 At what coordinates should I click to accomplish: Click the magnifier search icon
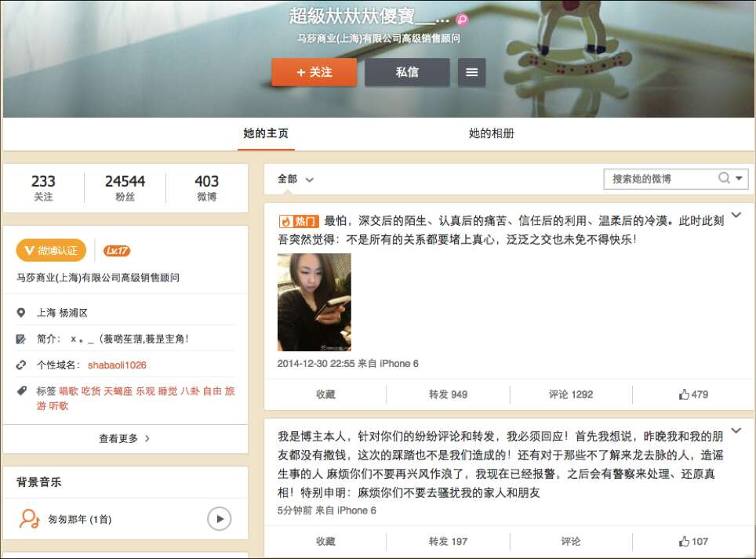(724, 178)
